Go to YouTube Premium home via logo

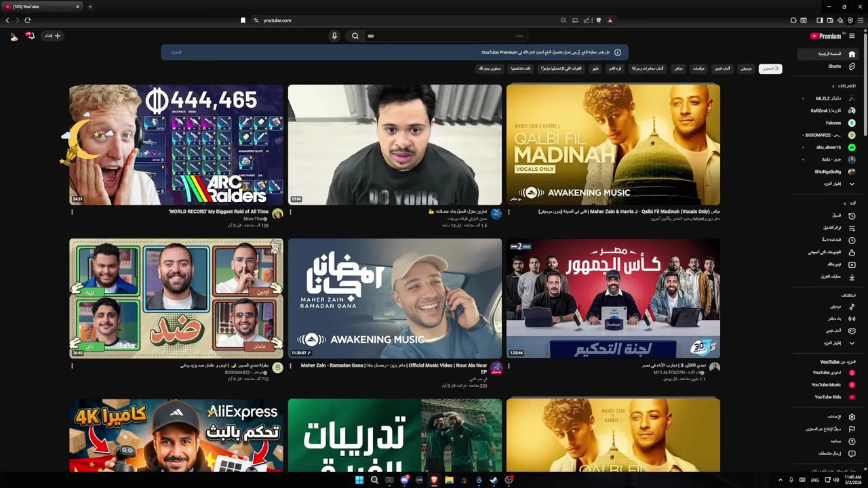pyautogui.click(x=825, y=36)
